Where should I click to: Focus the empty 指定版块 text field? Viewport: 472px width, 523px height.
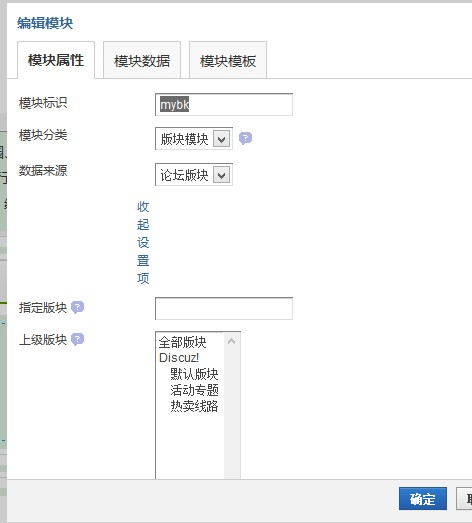224,309
